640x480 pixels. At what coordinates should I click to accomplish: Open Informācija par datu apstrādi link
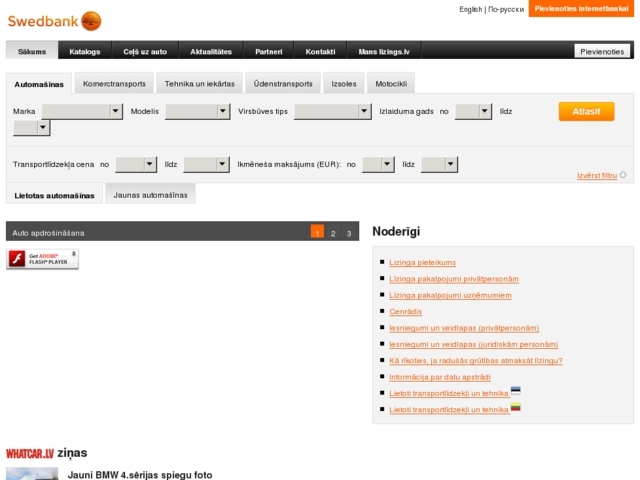click(440, 377)
